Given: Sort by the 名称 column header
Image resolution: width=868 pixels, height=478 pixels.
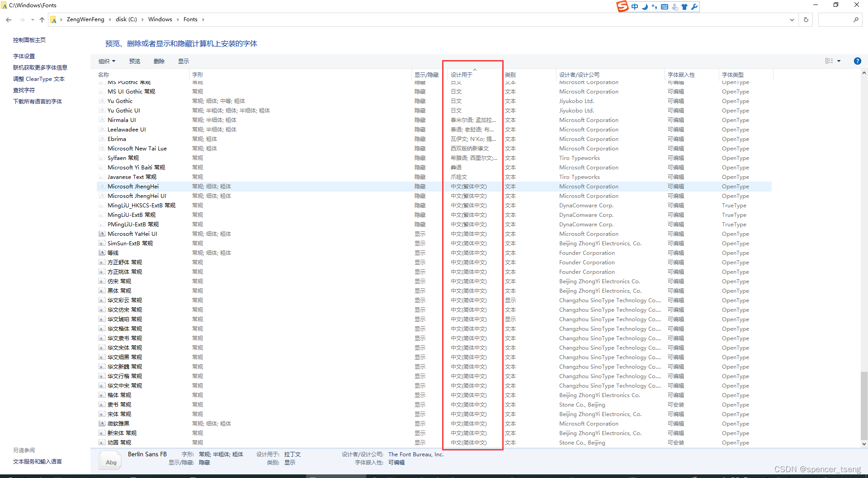Looking at the screenshot, I should click(x=142, y=75).
